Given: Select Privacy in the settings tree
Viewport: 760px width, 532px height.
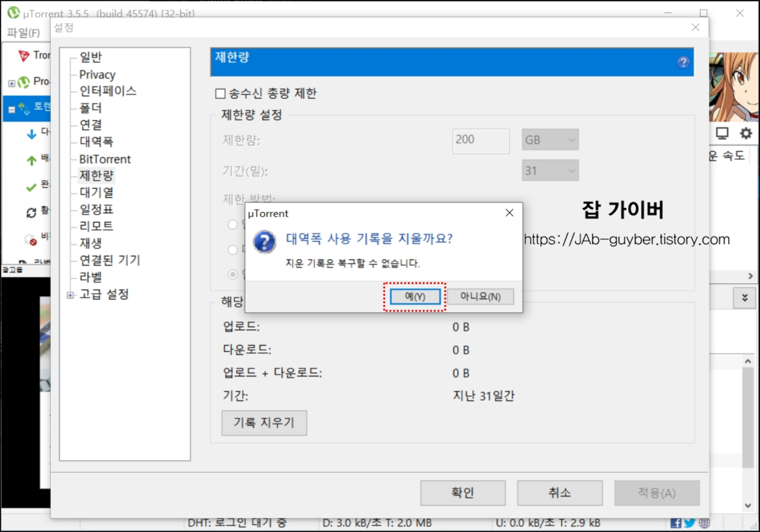Looking at the screenshot, I should click(x=97, y=75).
